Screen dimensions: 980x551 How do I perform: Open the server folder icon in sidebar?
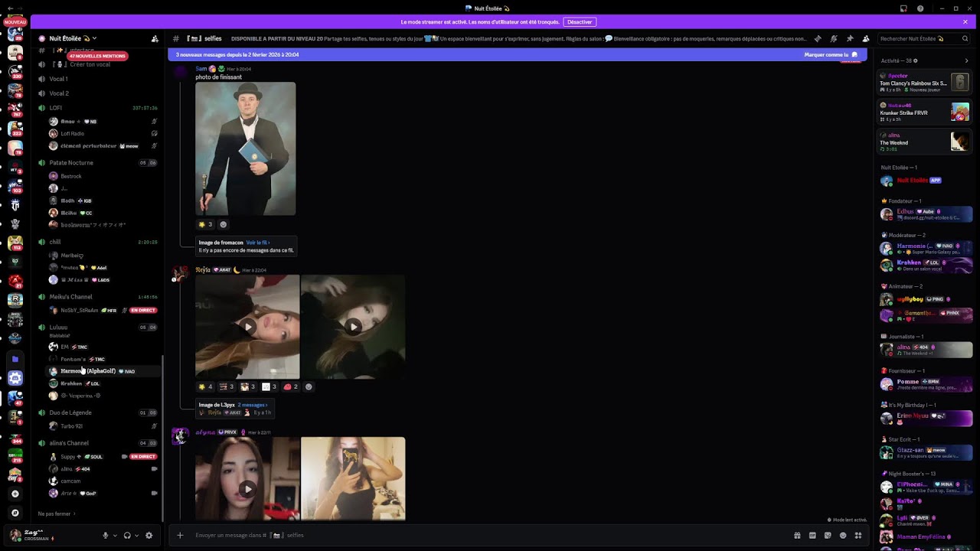click(x=15, y=358)
